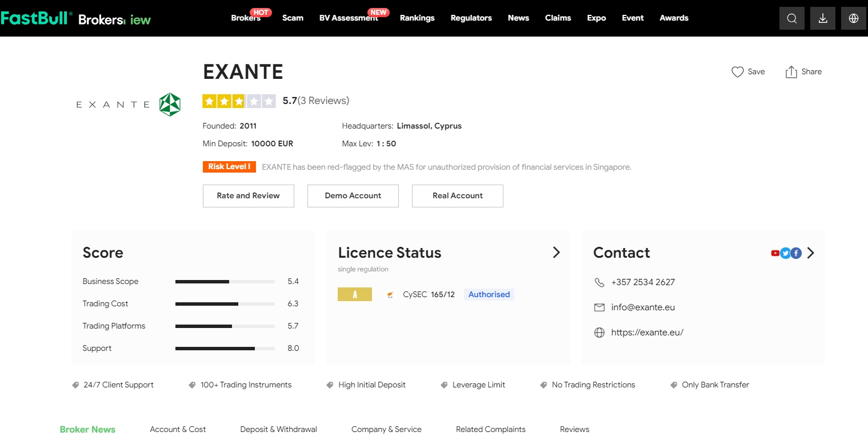This screenshot has width=868, height=440.
Task: Open the https://exante.eu/ website link
Action: (647, 333)
